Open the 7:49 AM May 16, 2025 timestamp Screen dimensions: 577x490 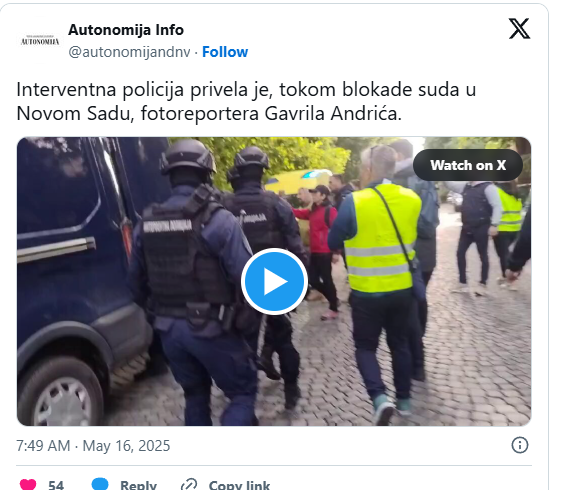(x=93, y=445)
